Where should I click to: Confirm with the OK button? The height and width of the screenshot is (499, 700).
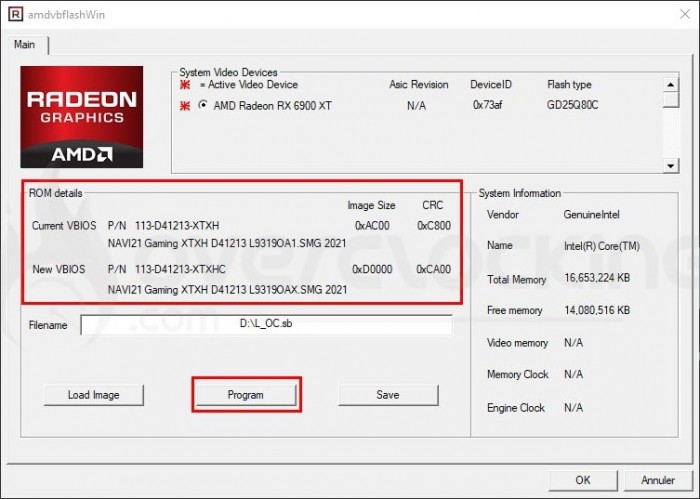click(x=583, y=480)
